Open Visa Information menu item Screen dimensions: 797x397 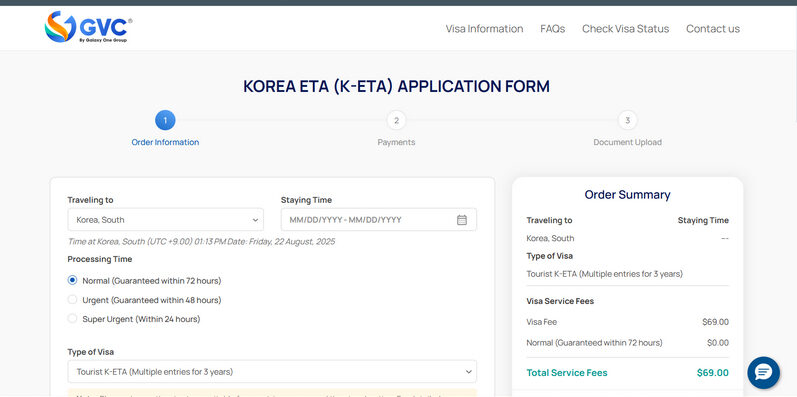pos(484,29)
